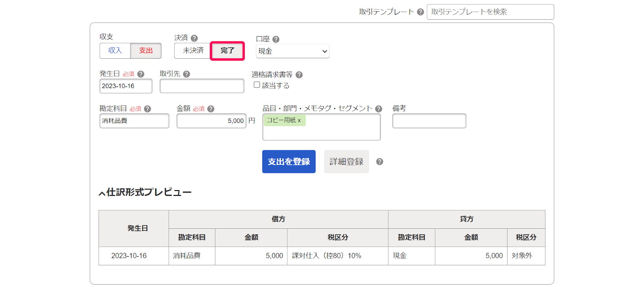The image size is (644, 287).
Task: Set settlement to 完了
Action: pos(227,51)
